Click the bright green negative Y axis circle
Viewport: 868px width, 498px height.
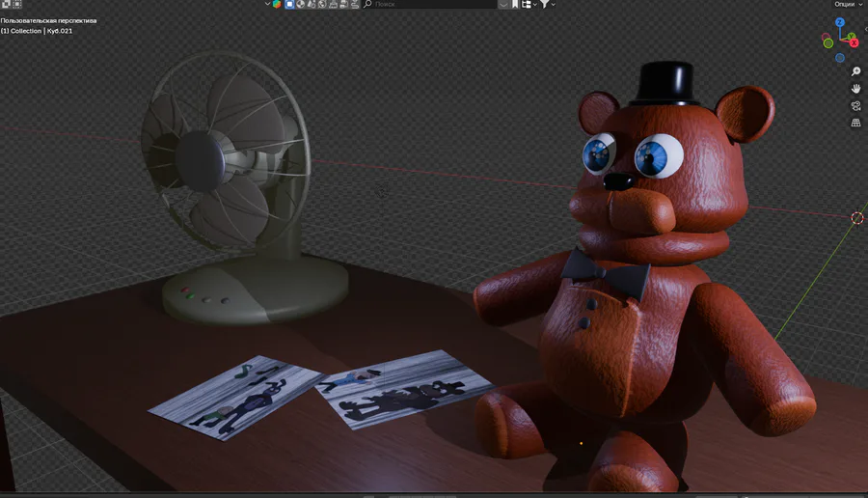(828, 43)
